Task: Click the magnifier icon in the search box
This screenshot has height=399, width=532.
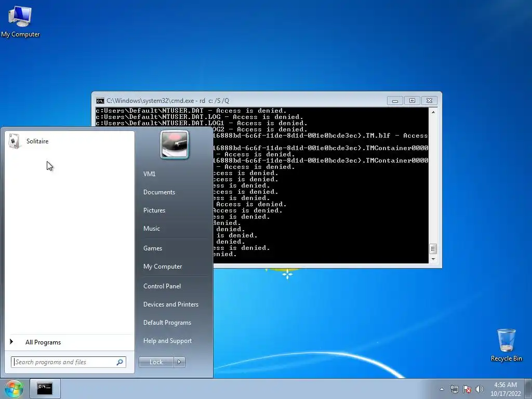Action: coord(120,362)
